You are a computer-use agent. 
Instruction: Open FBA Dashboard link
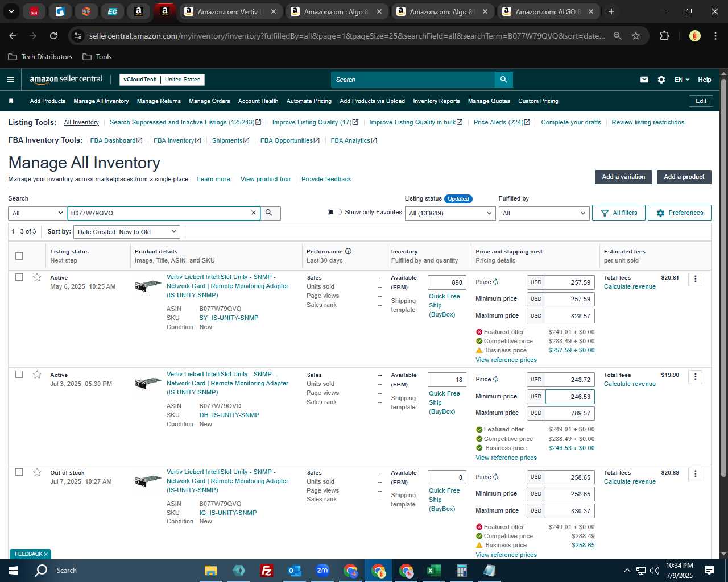click(x=116, y=140)
